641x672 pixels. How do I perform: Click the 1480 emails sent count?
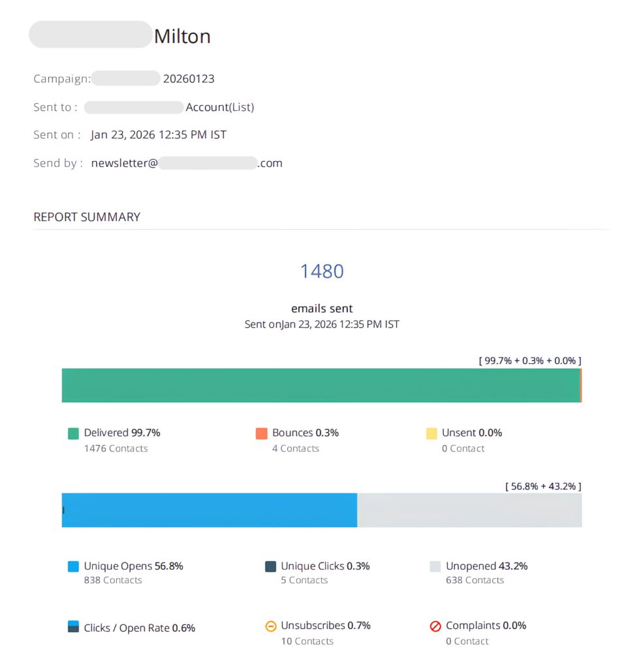tap(322, 271)
